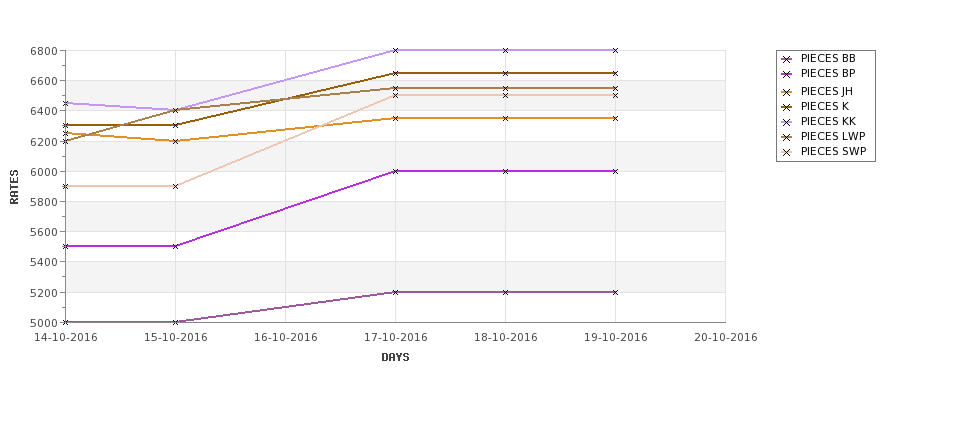This screenshot has height=429, width=975.
Task: Select the PIECES KK legend label
Action: (x=828, y=122)
